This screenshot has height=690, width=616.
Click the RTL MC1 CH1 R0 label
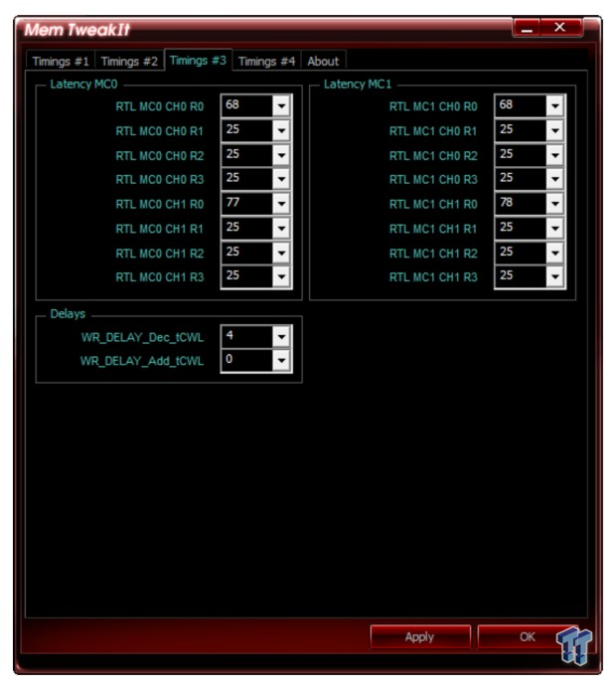point(433,204)
